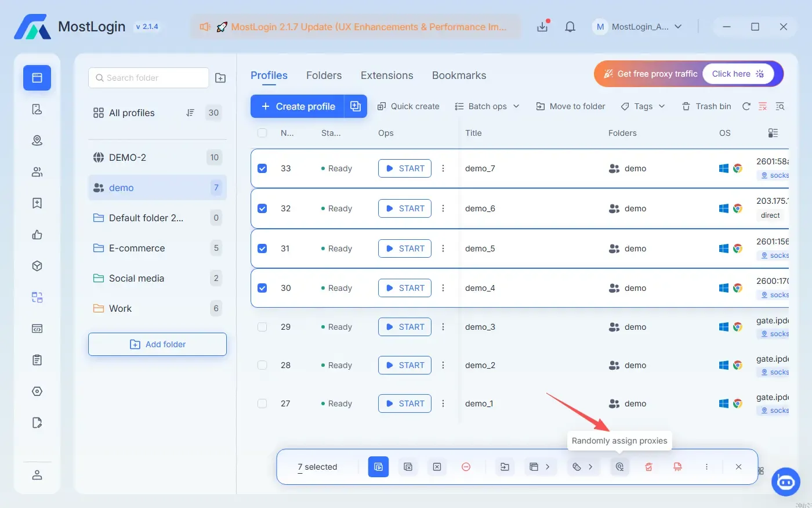Check the checkbox for profile 27
This screenshot has width=812, height=508.
pos(262,403)
